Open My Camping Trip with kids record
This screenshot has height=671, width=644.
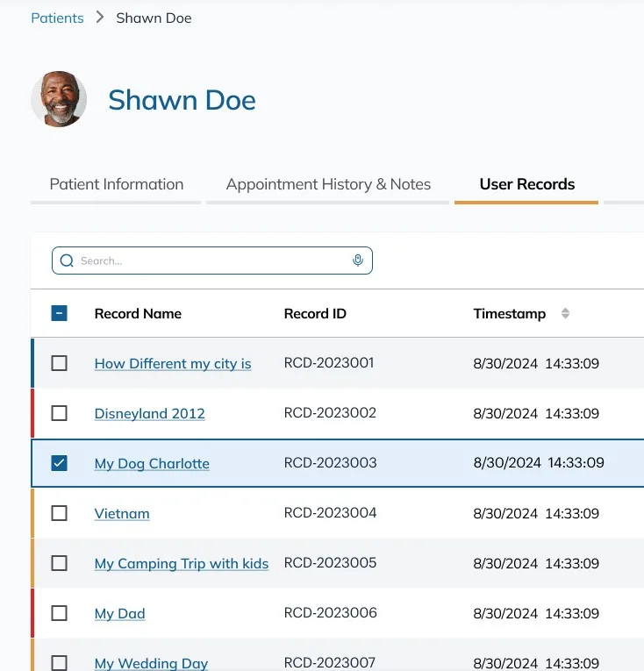coord(182,564)
